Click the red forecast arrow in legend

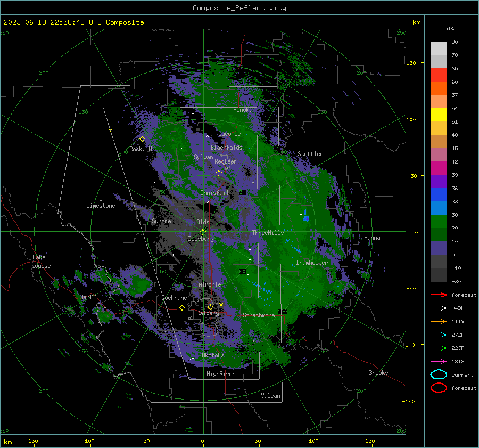point(439,295)
